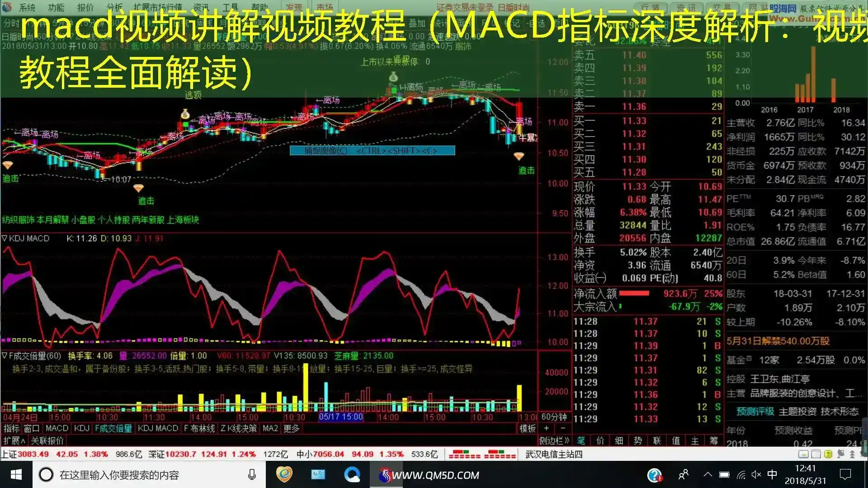Click the diamond marker above right-side 追击

pyautogui.click(x=519, y=156)
